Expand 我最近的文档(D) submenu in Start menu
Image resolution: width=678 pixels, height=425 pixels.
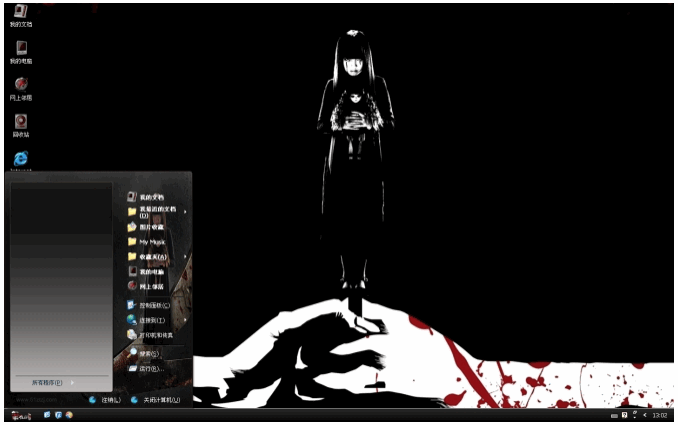point(157,212)
